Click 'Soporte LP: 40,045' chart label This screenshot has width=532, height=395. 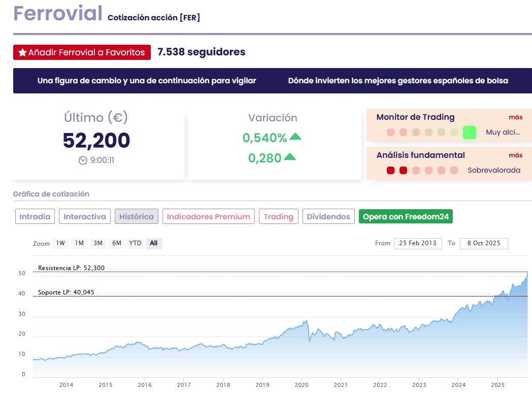point(66,292)
